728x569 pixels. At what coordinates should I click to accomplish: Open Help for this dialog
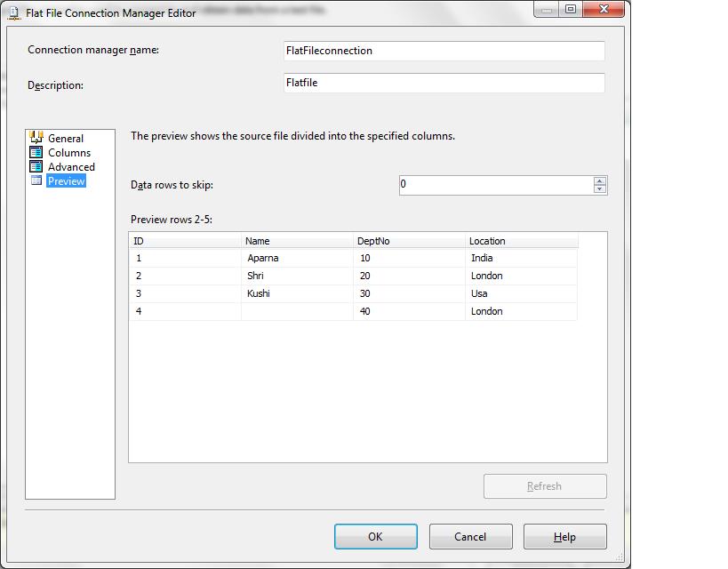tap(564, 537)
